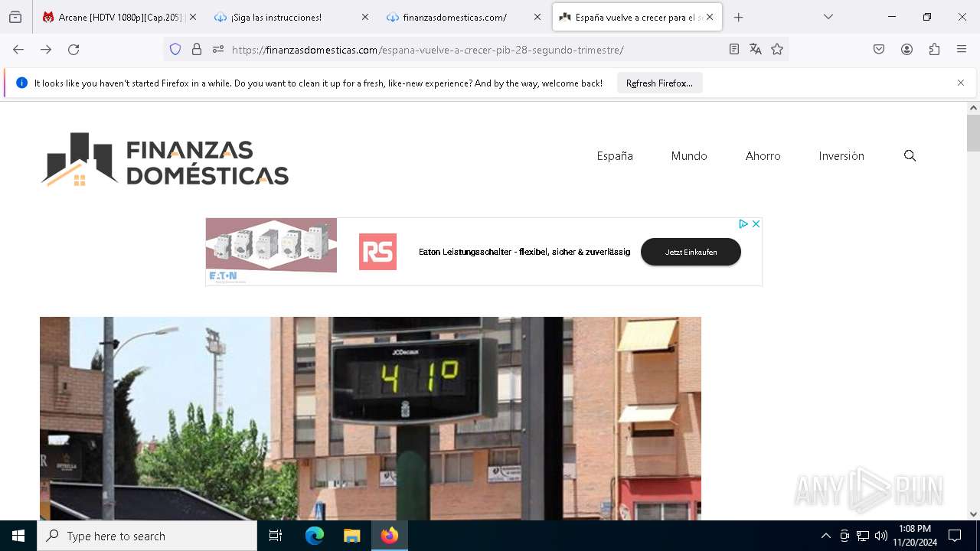Open Firefox account icon
This screenshot has height=551, width=980.
(906, 49)
